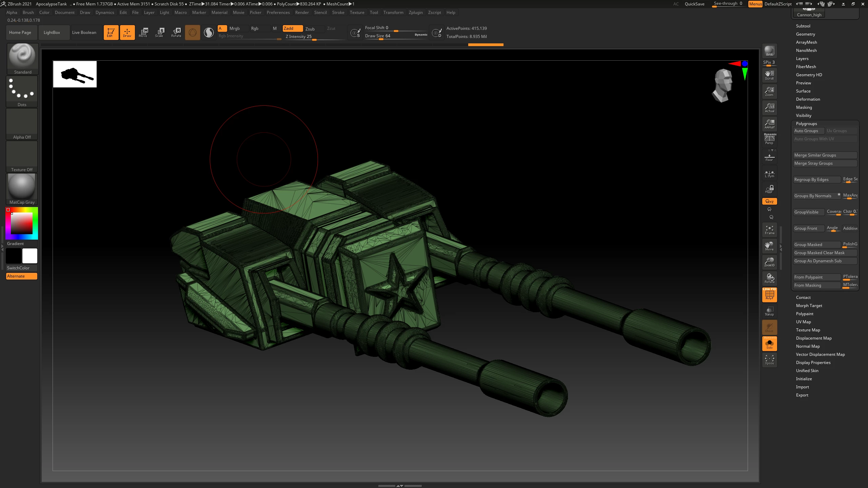The height and width of the screenshot is (488, 868).
Task: Toggle the Floor grid icon
Action: click(769, 157)
